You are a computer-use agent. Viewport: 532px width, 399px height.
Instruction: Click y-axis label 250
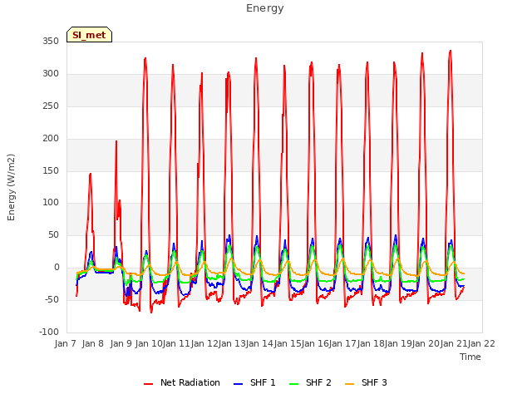(51, 106)
